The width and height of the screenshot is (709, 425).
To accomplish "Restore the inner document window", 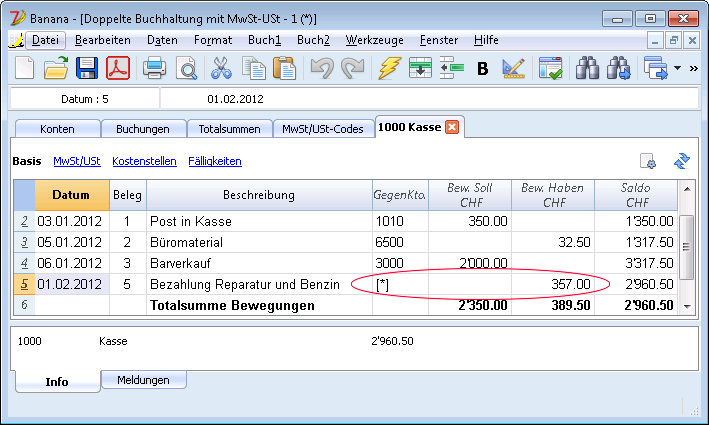I will click(x=674, y=41).
